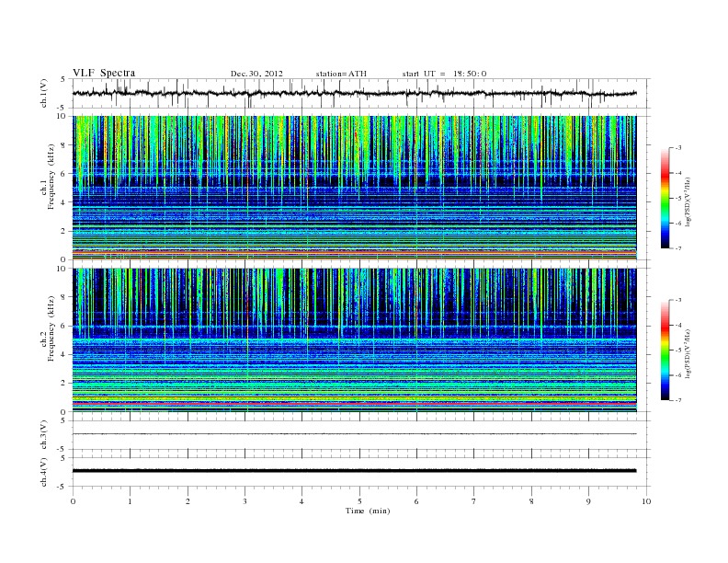Click the ch.2 spectrogram color scale bar
Screen dimensions: 728x563
tap(665, 350)
